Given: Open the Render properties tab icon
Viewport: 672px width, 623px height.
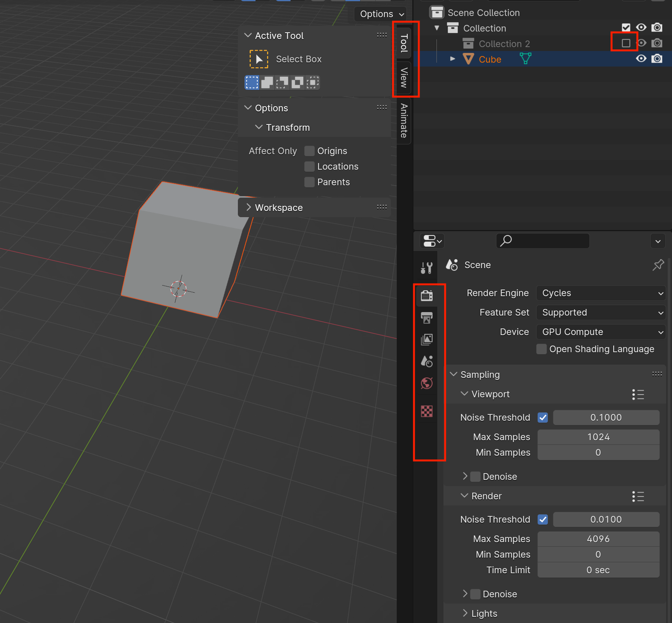Looking at the screenshot, I should (x=427, y=296).
